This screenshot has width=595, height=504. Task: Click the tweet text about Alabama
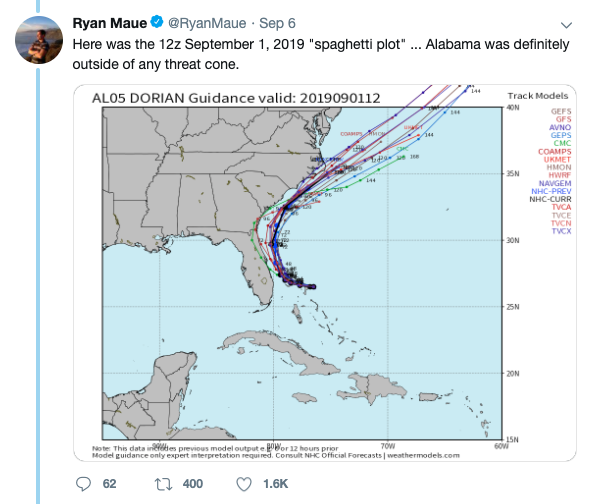tap(321, 54)
